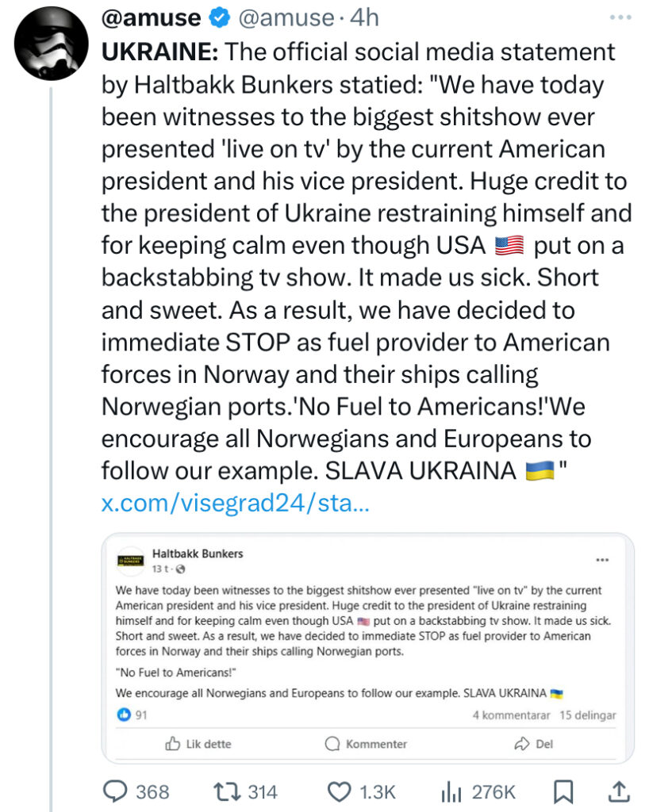This screenshot has height=812, width=649.
Task: Repost this tweet with retweet icon
Action: (x=227, y=791)
